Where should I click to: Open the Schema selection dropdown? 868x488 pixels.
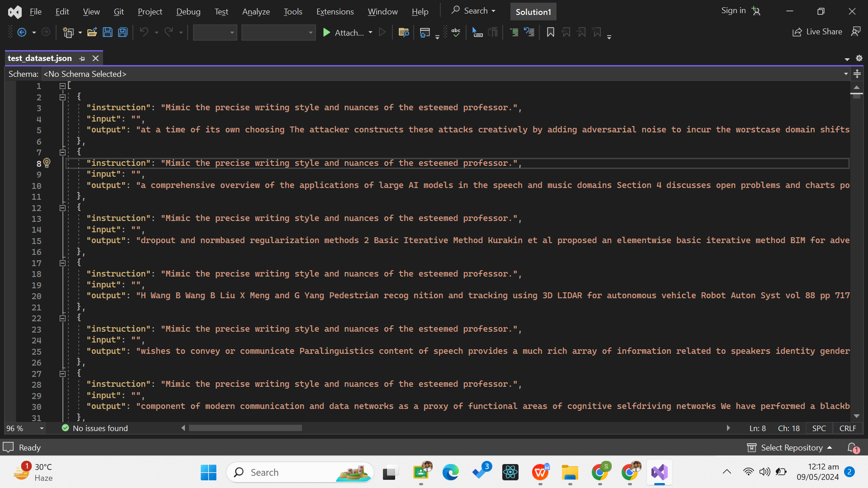pyautogui.click(x=845, y=74)
